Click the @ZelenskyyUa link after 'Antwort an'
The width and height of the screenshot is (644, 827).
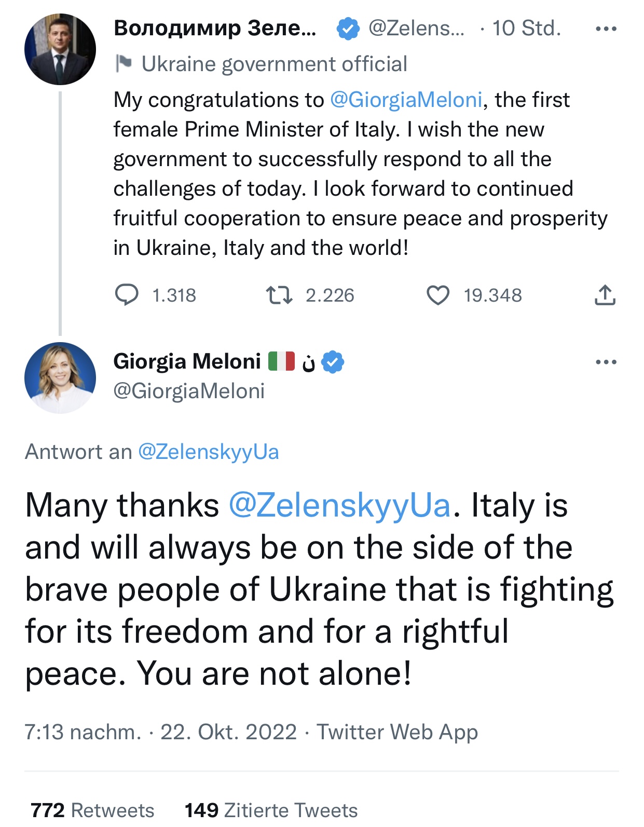209,452
